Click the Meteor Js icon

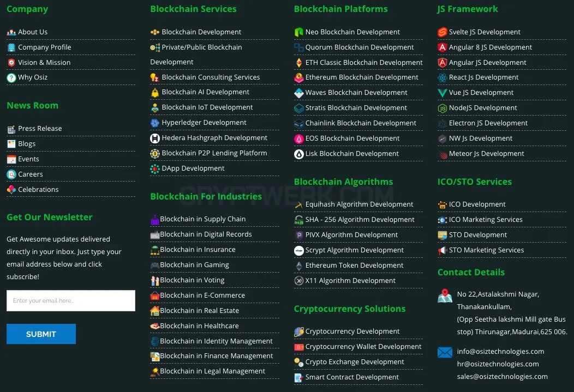point(442,154)
